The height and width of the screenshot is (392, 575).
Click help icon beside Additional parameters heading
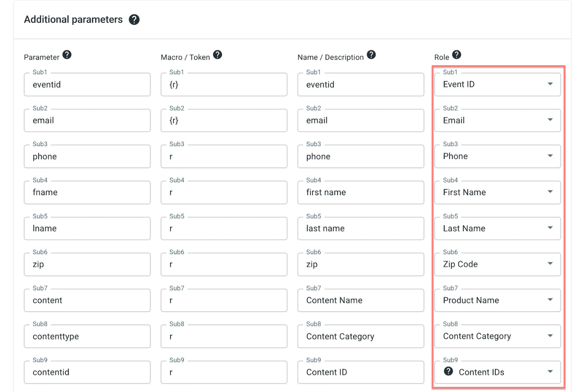click(x=134, y=19)
